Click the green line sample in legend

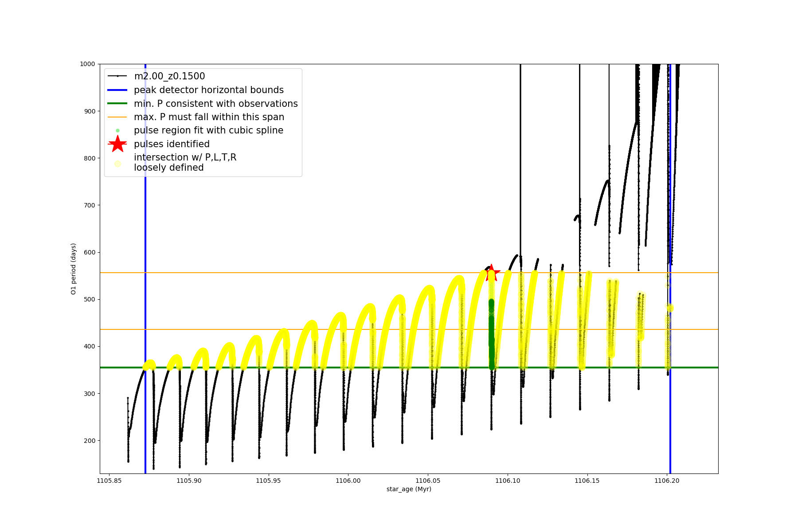pos(117,103)
